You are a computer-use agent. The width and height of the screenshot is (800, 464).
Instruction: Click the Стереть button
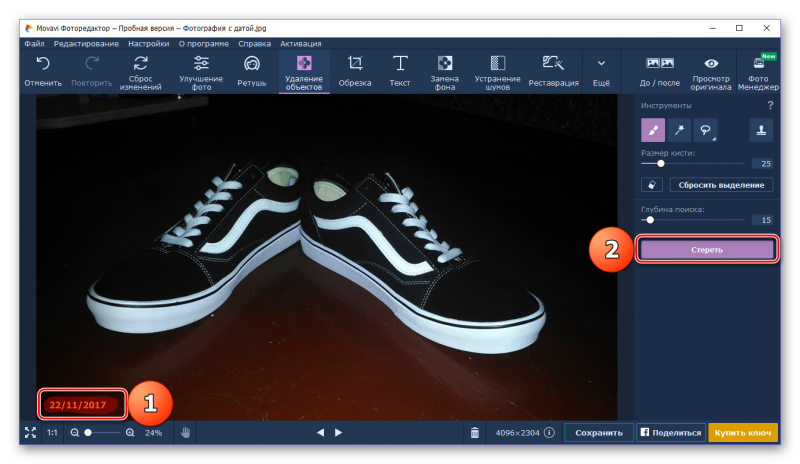point(706,249)
